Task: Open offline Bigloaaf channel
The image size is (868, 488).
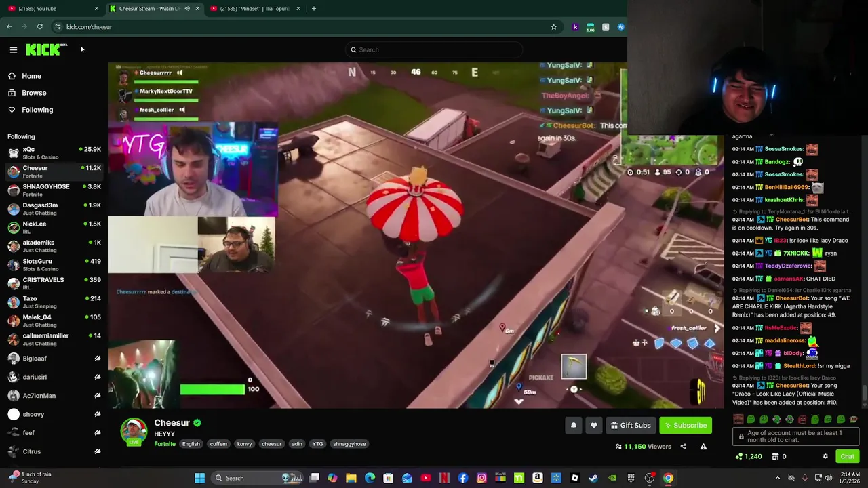Action: click(54, 359)
